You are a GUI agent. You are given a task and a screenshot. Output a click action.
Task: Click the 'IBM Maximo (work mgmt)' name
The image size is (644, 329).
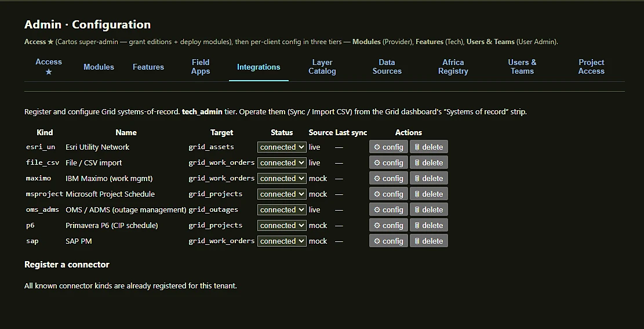109,178
